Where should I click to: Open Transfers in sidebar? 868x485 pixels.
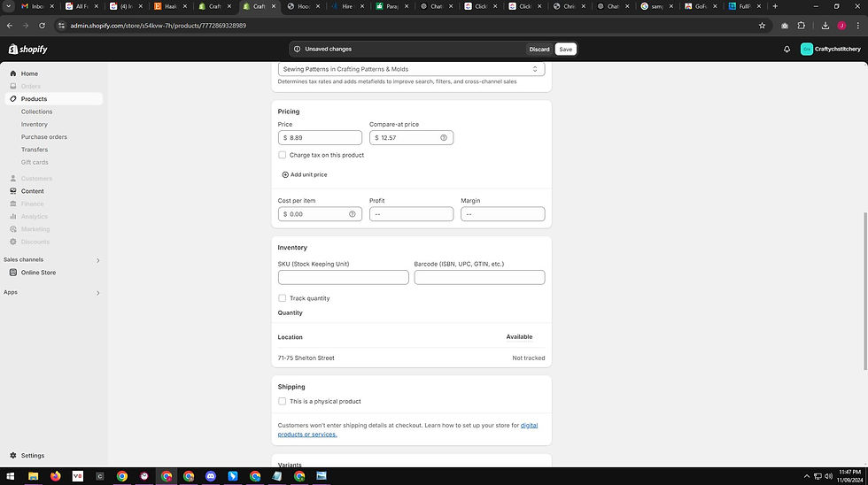[x=35, y=150]
